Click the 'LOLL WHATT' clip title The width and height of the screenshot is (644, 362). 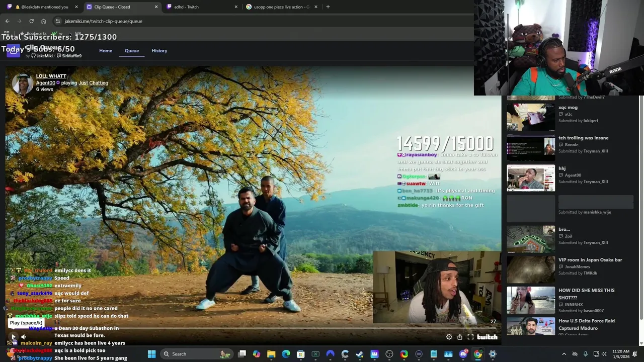click(51, 76)
